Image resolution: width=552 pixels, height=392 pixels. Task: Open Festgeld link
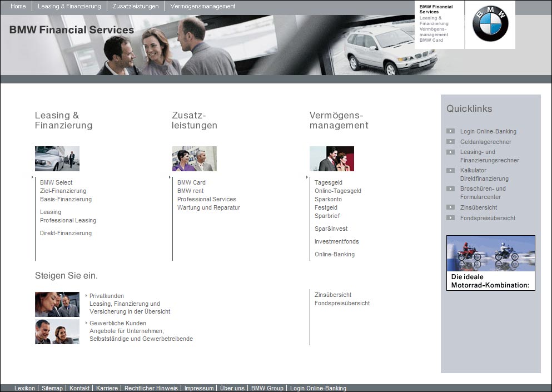pyautogui.click(x=326, y=208)
